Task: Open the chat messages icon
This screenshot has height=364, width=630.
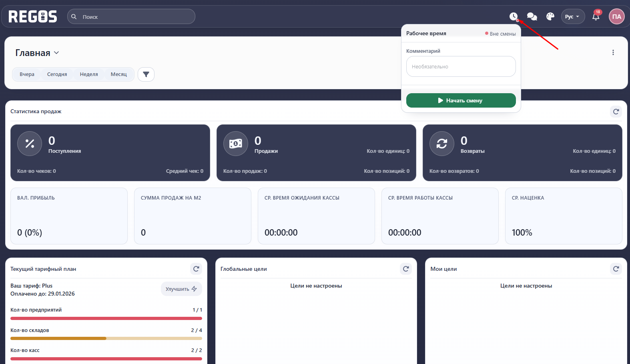Action: (x=532, y=16)
